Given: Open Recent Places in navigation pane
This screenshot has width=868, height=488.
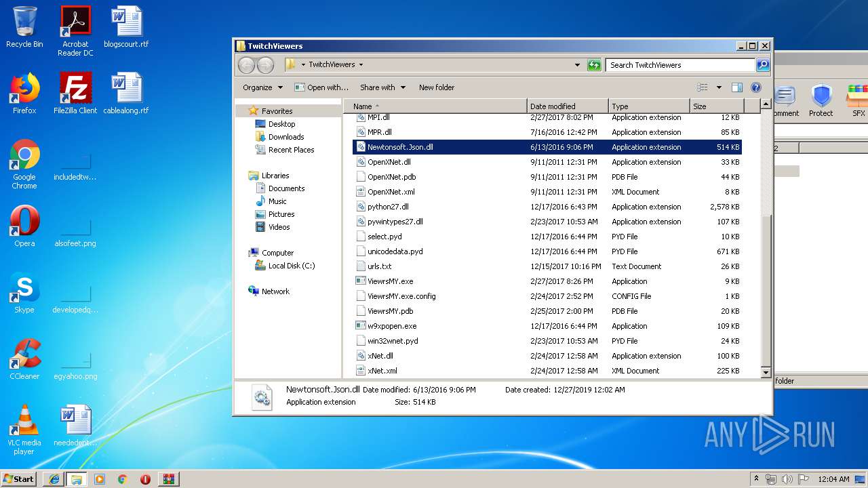Looking at the screenshot, I should click(291, 150).
